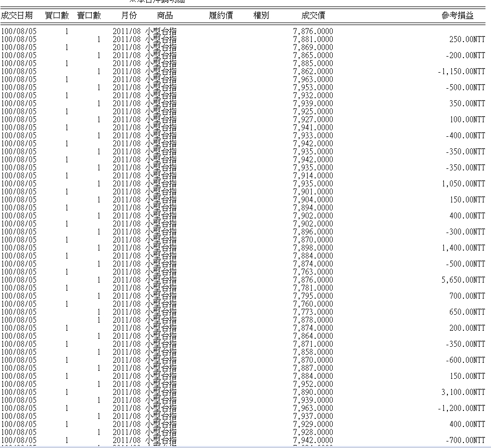The width and height of the screenshot is (491, 448).
Task: Click the profit value 3,100.00NTT
Action: [463, 392]
